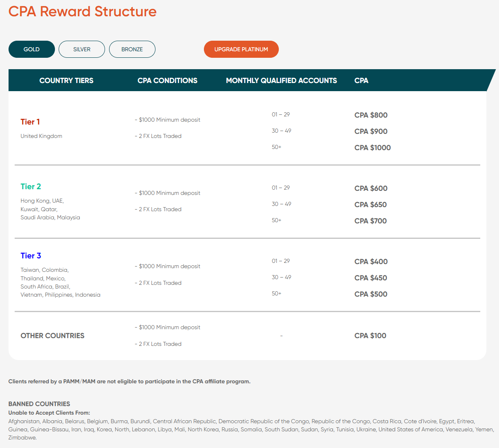Open the BRONZE tab
Viewport: 499px width, 448px height.
(x=132, y=49)
